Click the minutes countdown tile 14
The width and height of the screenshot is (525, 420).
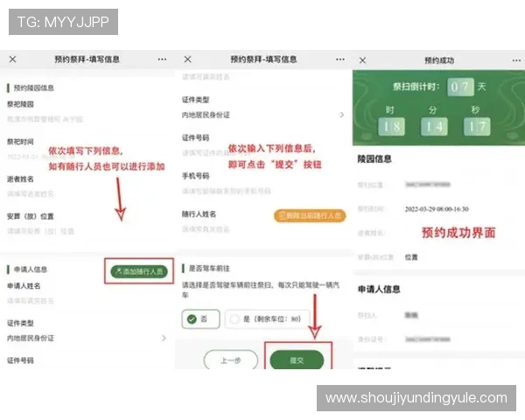pos(434,127)
